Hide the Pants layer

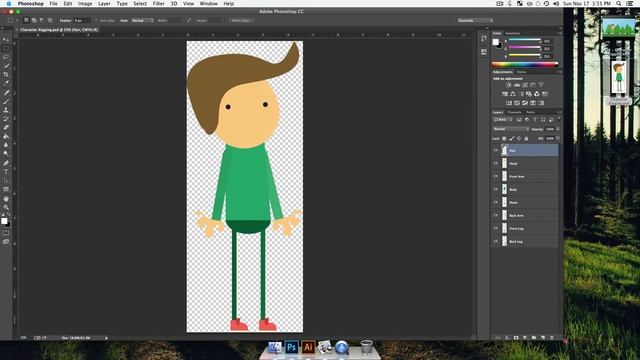pyautogui.click(x=496, y=202)
